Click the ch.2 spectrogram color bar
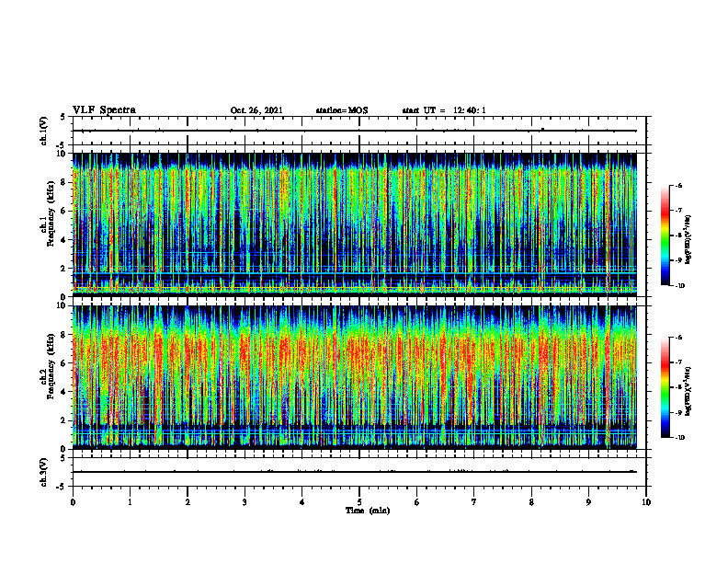This screenshot has width=728, height=563. pos(665,387)
